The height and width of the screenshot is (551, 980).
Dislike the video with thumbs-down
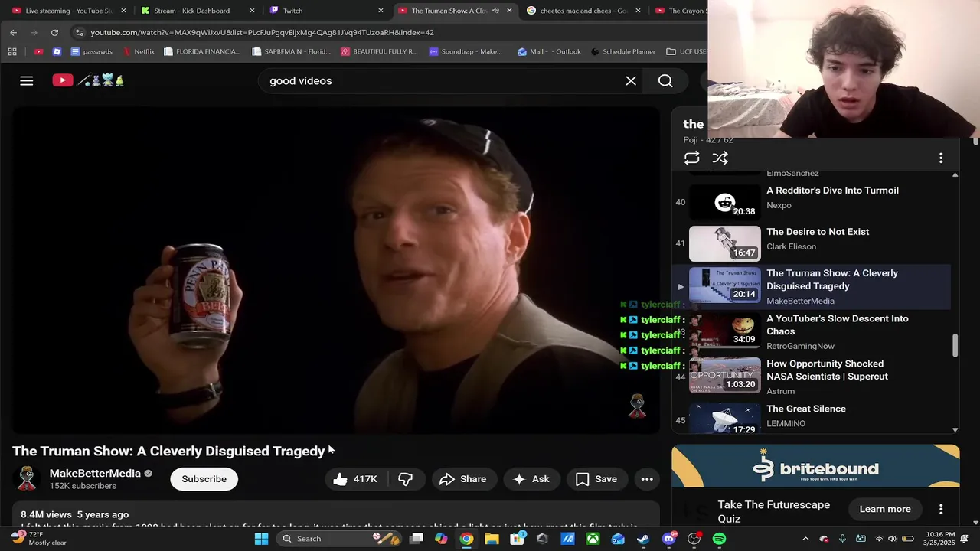406,479
